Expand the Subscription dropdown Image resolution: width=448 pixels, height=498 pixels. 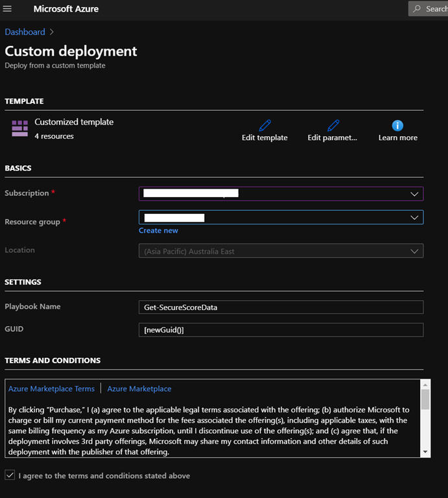point(414,193)
